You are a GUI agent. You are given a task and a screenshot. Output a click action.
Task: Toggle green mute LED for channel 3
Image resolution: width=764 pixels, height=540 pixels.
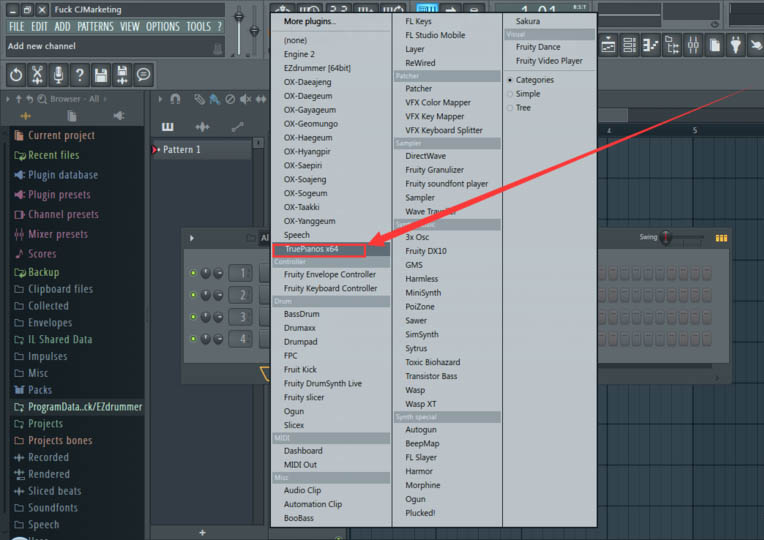(x=193, y=317)
